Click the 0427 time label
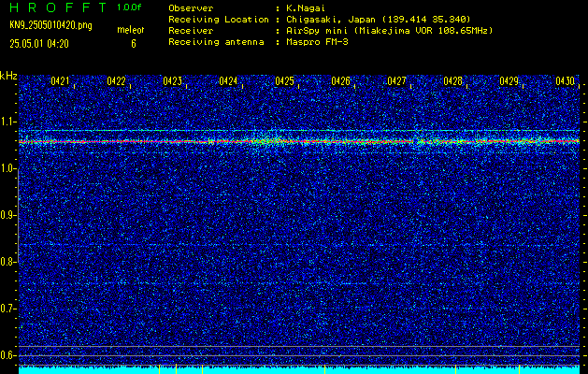 (396, 81)
